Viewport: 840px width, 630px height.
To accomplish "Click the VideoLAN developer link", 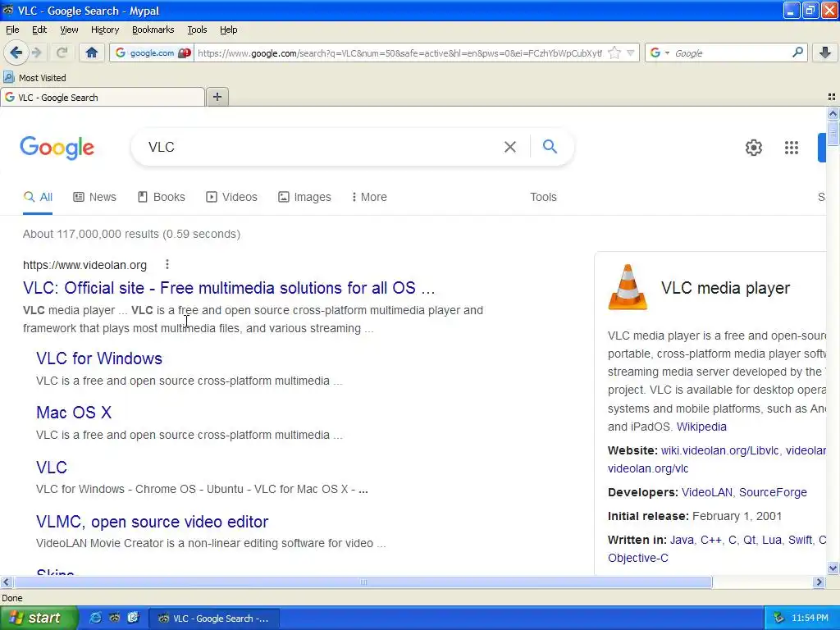I will [706, 492].
